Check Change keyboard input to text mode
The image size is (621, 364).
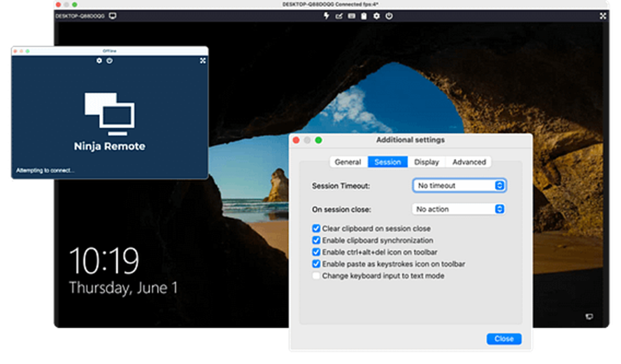tap(316, 276)
